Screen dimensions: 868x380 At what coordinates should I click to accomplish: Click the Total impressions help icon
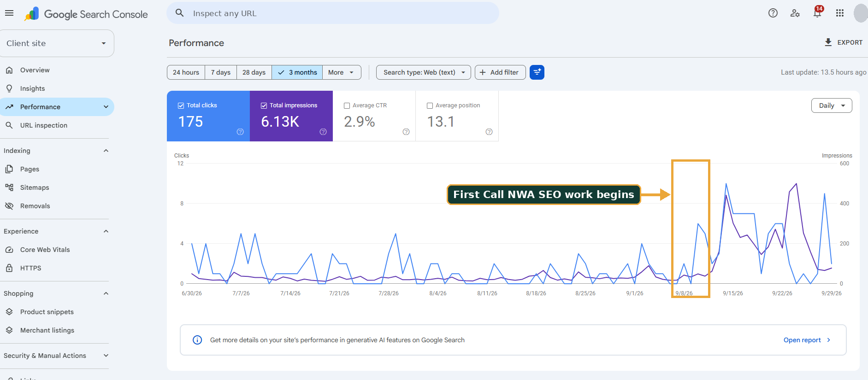tap(323, 132)
